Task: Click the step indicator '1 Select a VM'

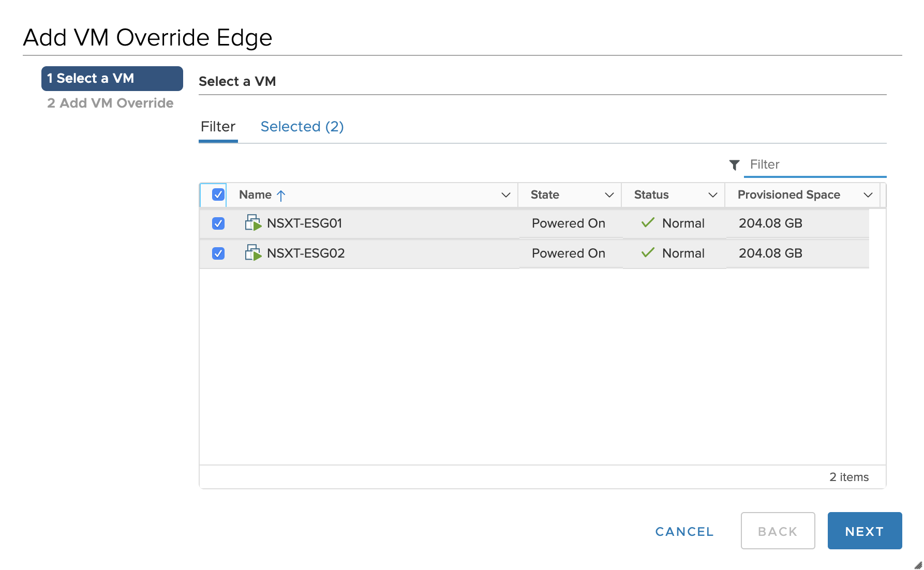Action: (111, 78)
